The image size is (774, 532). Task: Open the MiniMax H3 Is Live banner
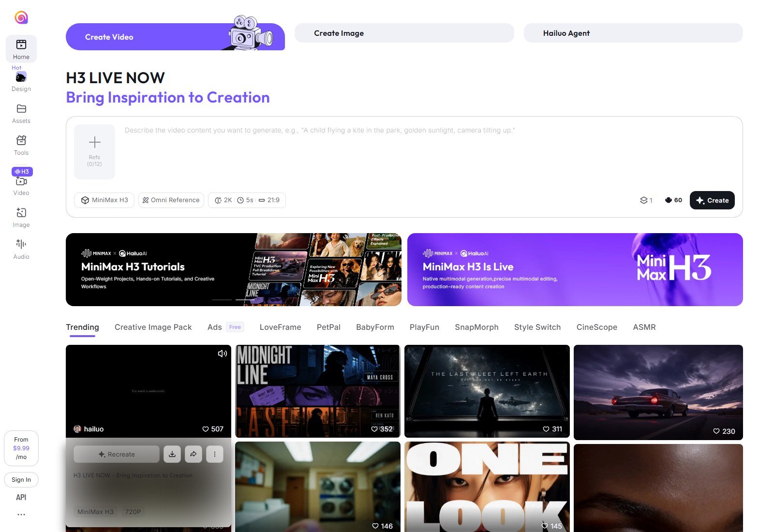pos(575,269)
